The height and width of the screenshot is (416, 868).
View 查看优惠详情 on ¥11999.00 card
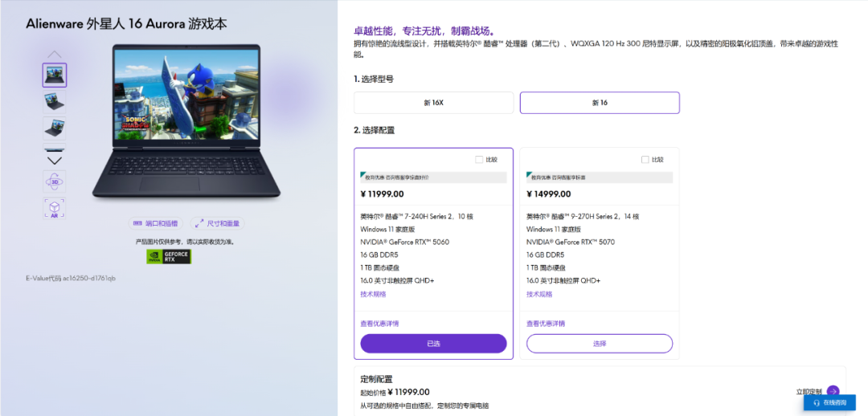(x=379, y=324)
